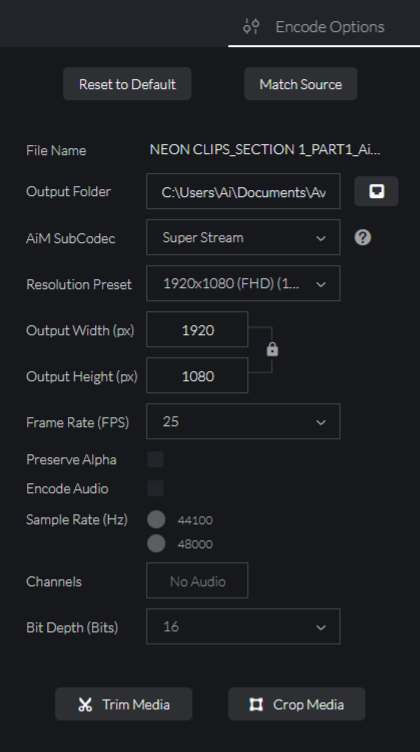Click the Crop Media button
This screenshot has height=752, width=420.
tap(297, 704)
